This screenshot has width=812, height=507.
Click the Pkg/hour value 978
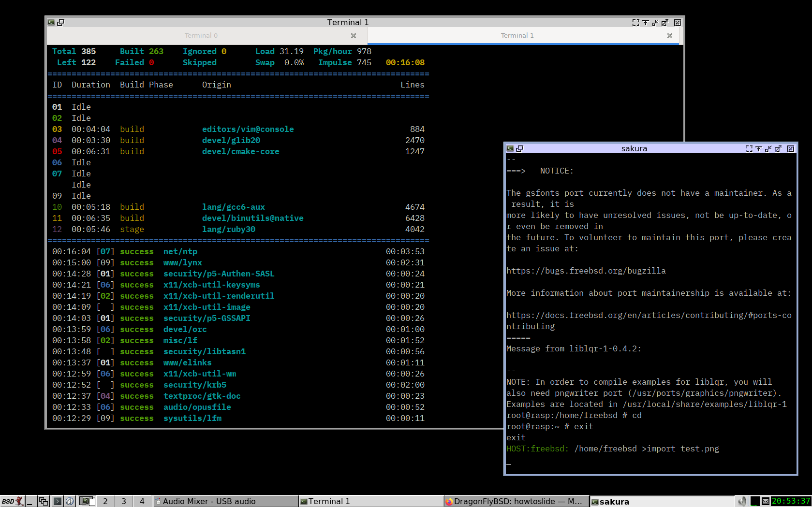(364, 51)
